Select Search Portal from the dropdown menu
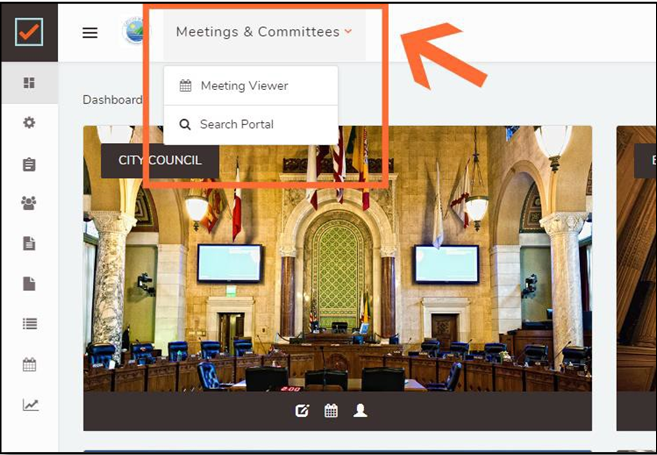657x455 pixels. [251, 124]
